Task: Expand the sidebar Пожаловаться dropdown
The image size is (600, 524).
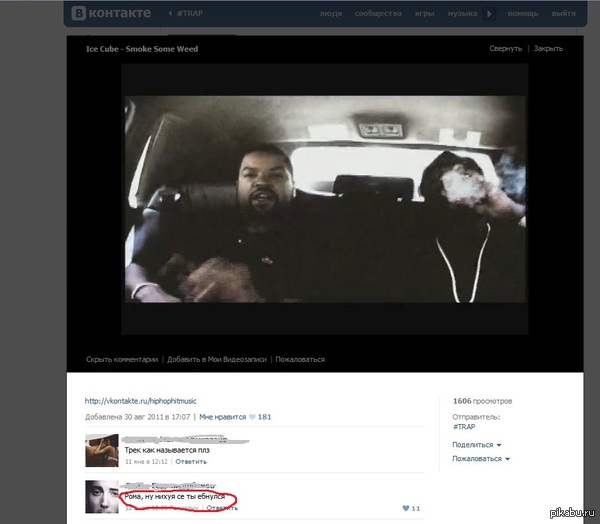Action: (481, 459)
